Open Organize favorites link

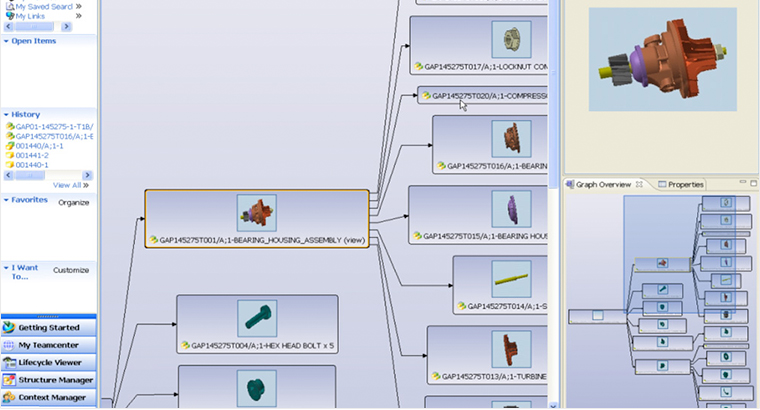click(73, 202)
